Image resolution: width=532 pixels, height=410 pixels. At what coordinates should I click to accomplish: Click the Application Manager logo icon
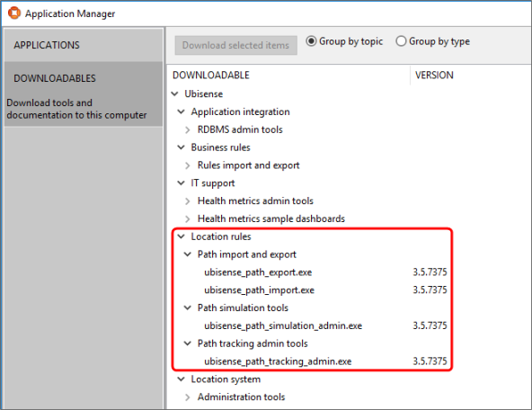[x=14, y=13]
